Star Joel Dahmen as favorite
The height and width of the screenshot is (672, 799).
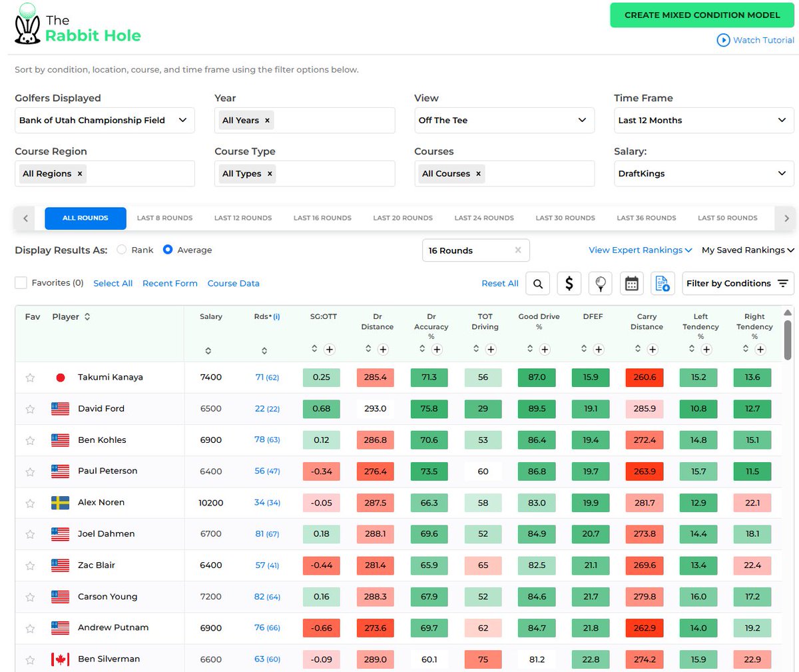tap(30, 534)
